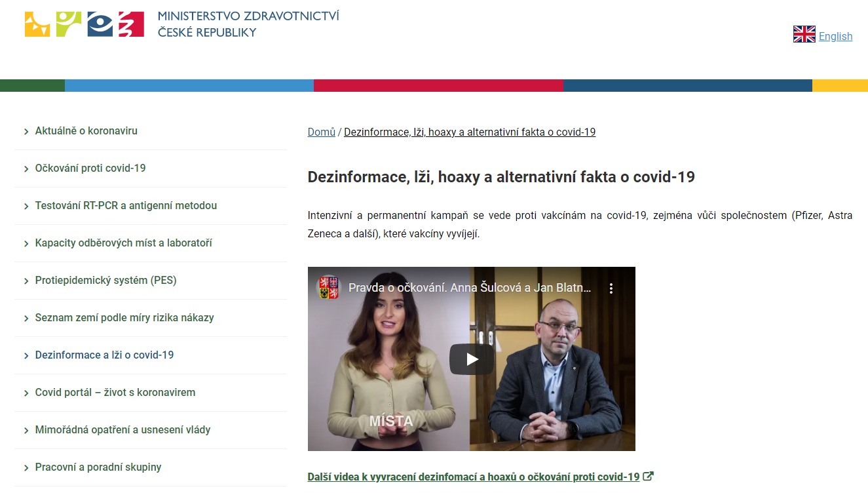
Task: Follow the Domů breadcrumb link
Action: pos(322,132)
